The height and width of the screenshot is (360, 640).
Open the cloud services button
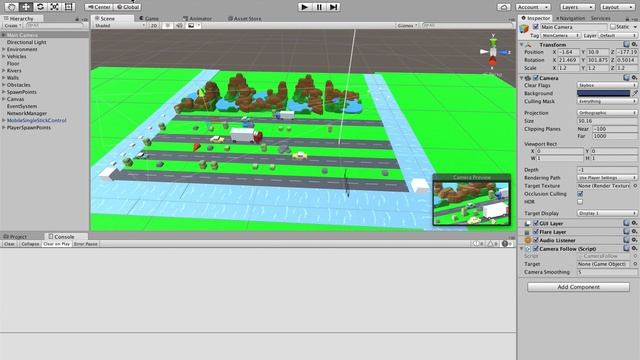[x=504, y=7]
